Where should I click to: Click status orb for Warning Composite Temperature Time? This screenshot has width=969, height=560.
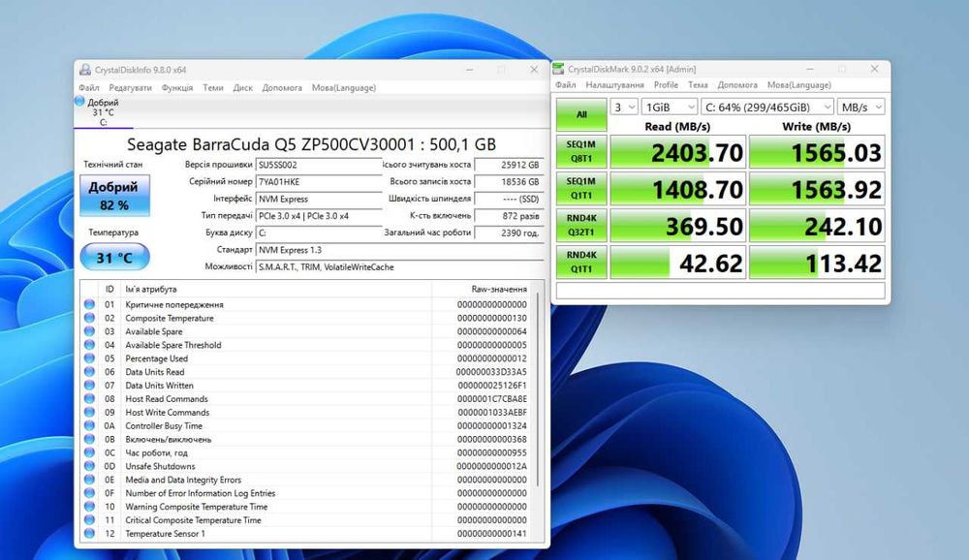[x=89, y=507]
